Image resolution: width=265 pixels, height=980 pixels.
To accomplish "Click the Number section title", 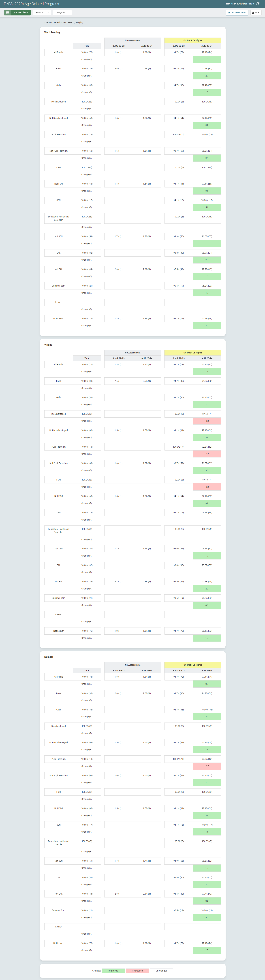I will click(x=49, y=657).
